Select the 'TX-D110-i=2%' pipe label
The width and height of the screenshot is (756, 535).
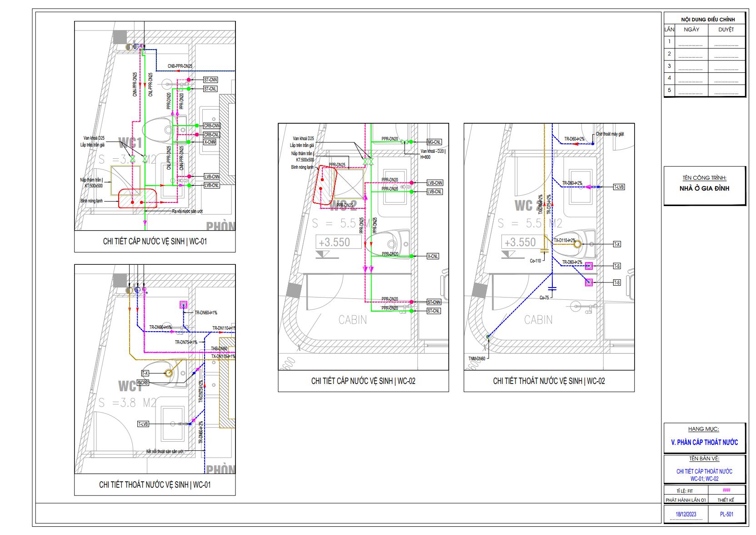point(565,241)
